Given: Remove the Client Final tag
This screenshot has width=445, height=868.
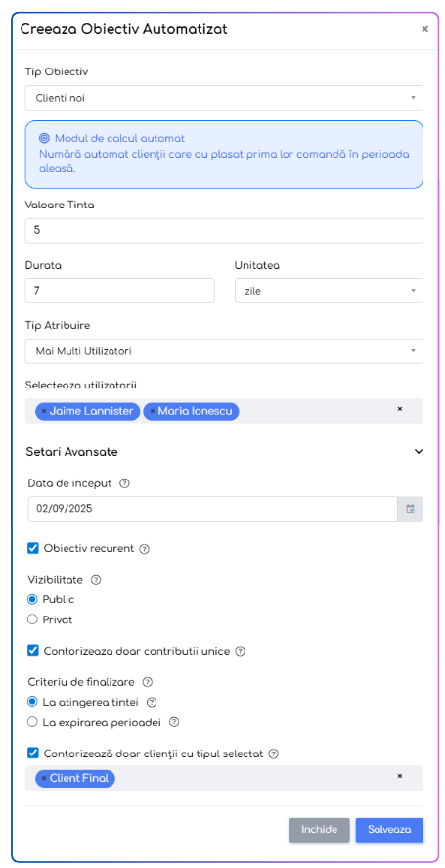Looking at the screenshot, I should [x=44, y=778].
